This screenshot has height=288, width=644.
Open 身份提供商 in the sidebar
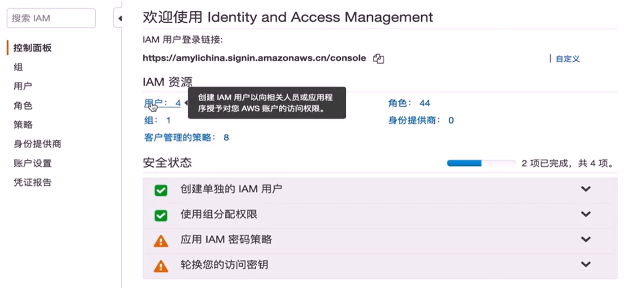pyautogui.click(x=38, y=144)
